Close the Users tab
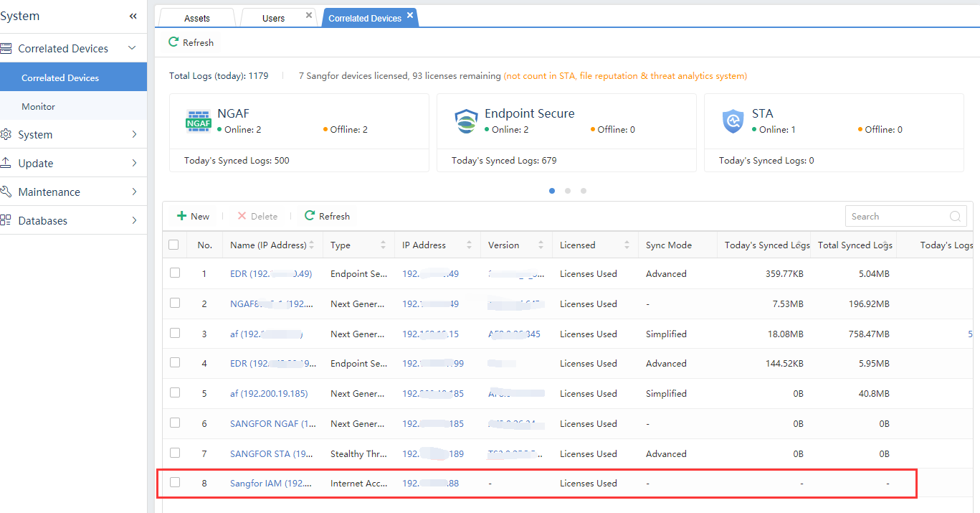The width and height of the screenshot is (980, 513). tap(309, 15)
